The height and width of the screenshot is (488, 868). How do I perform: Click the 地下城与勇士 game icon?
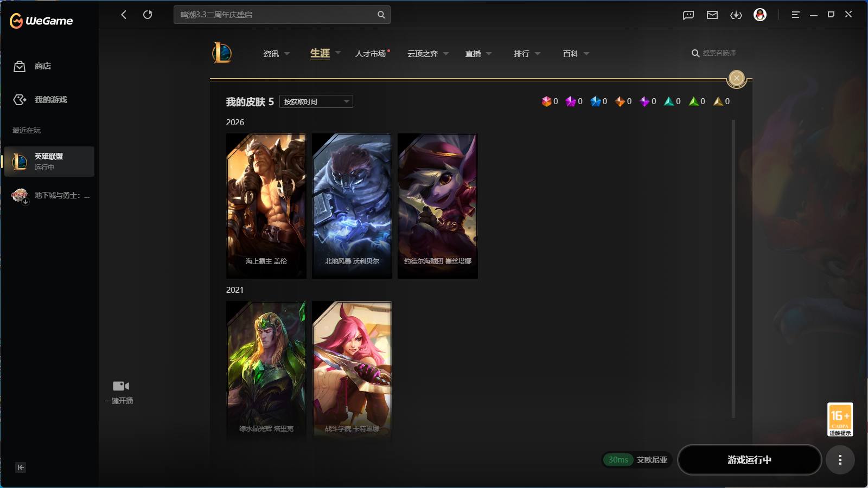20,195
